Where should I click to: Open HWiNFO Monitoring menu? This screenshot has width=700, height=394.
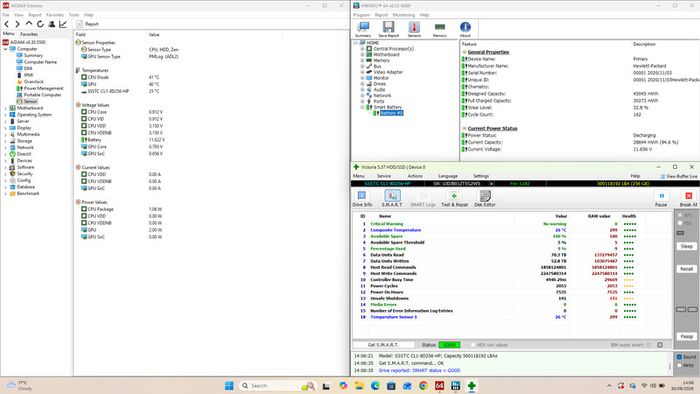click(x=404, y=15)
